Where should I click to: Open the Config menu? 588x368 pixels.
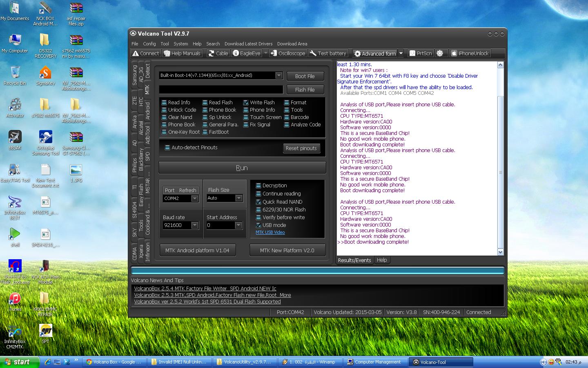coord(149,44)
